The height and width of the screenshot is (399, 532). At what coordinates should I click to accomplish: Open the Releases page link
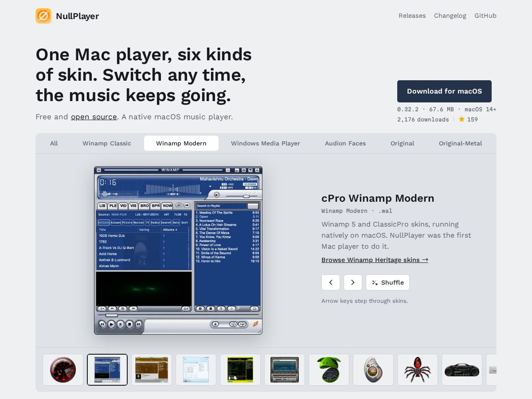click(412, 16)
